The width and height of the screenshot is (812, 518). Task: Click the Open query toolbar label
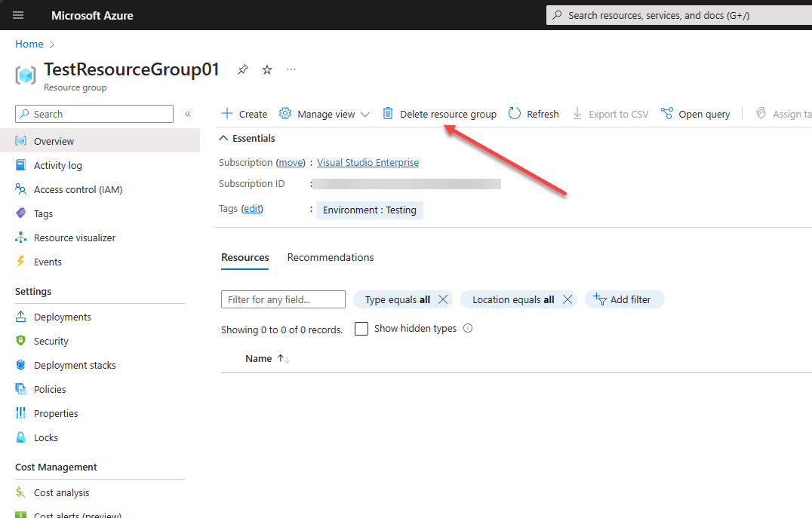[x=704, y=114]
